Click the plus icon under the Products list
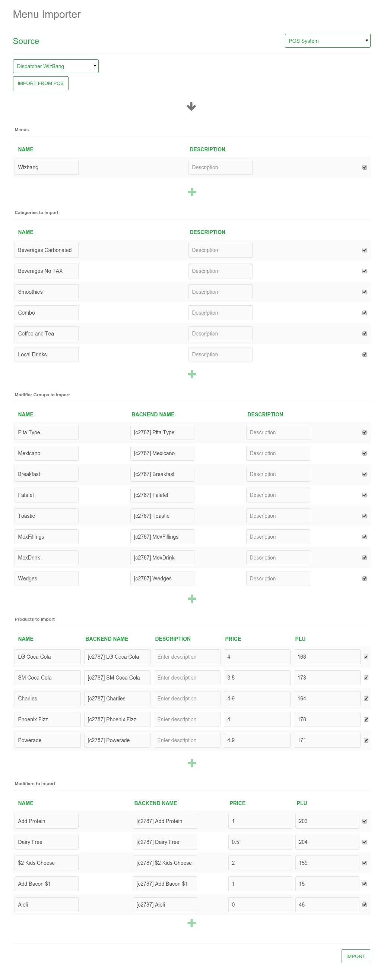This screenshot has width=387, height=980. tap(192, 763)
